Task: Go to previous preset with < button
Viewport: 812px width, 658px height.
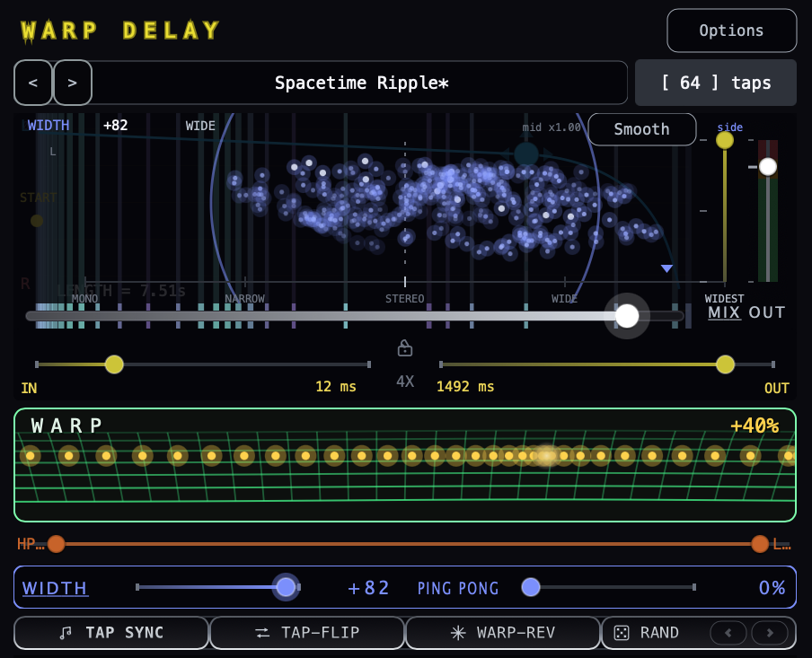Action: pos(33,83)
